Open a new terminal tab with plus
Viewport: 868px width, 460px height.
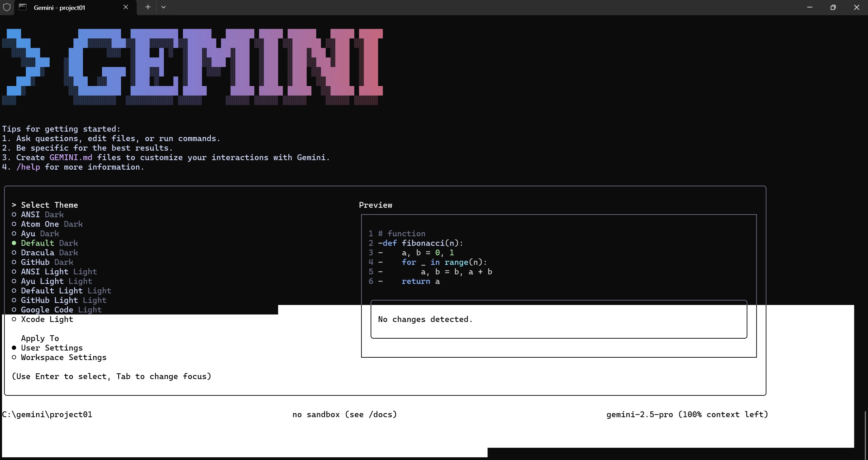point(148,7)
